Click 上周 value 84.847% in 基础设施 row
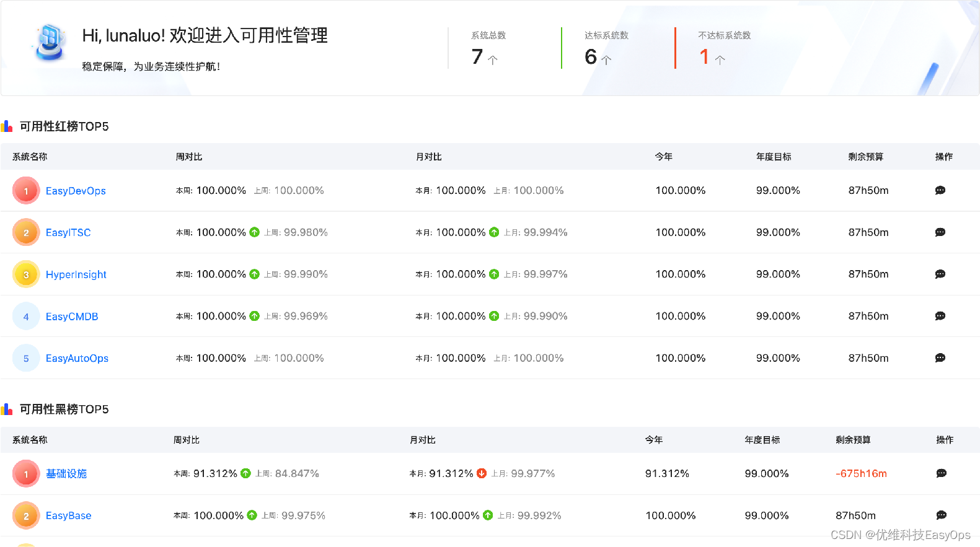Image resolution: width=980 pixels, height=547 pixels. coord(297,473)
